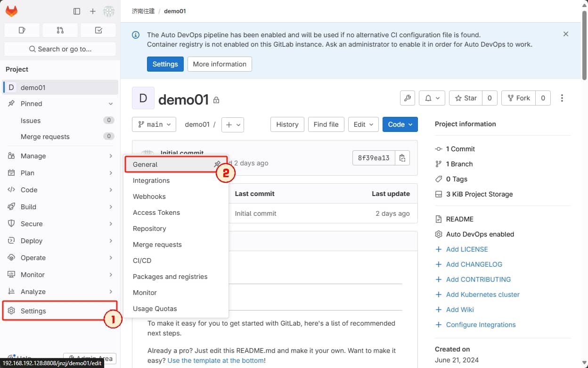This screenshot has width=588, height=368.
Task: Click the Search or go to field
Action: pos(60,49)
